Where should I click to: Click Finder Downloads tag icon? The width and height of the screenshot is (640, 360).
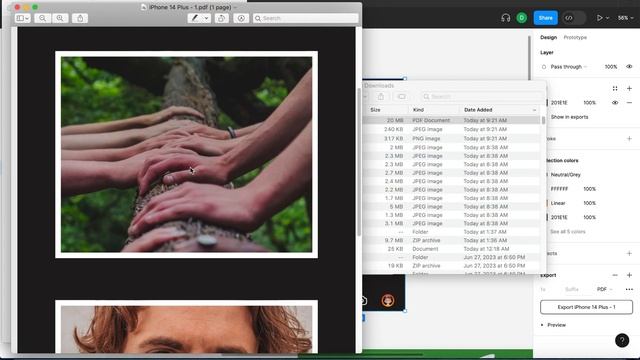402,97
